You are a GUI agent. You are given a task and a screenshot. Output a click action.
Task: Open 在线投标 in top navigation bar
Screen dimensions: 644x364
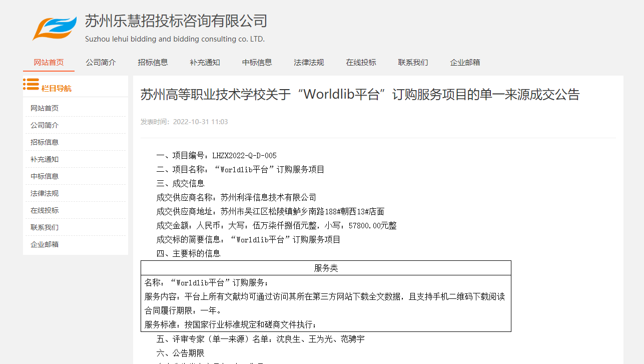point(361,63)
